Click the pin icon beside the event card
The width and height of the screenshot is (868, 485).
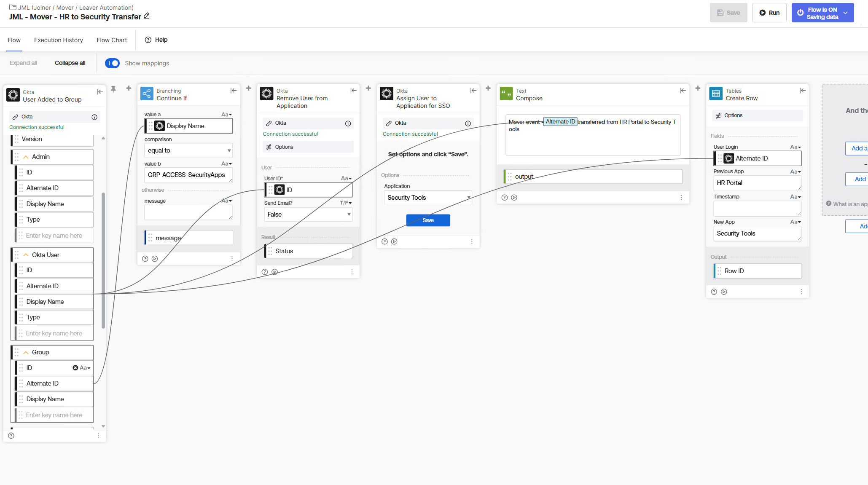click(x=113, y=89)
